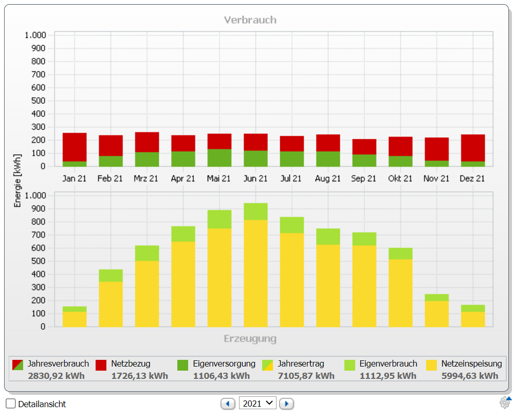514x420 pixels.
Task: Select the Jan 21 consumption bar
Action: coord(75,150)
